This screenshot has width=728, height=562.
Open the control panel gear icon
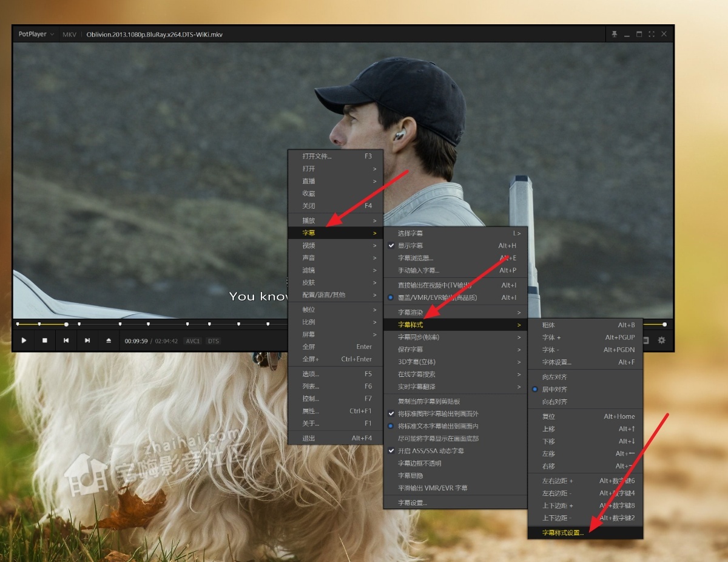[x=662, y=340]
